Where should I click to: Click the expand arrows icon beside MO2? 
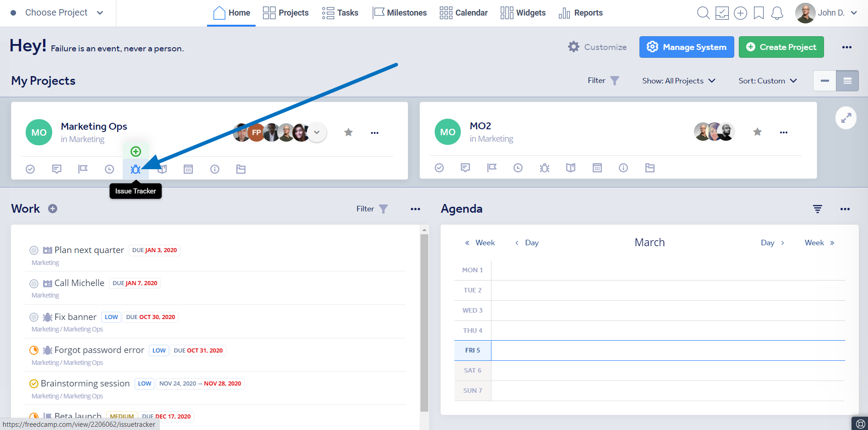tap(846, 118)
